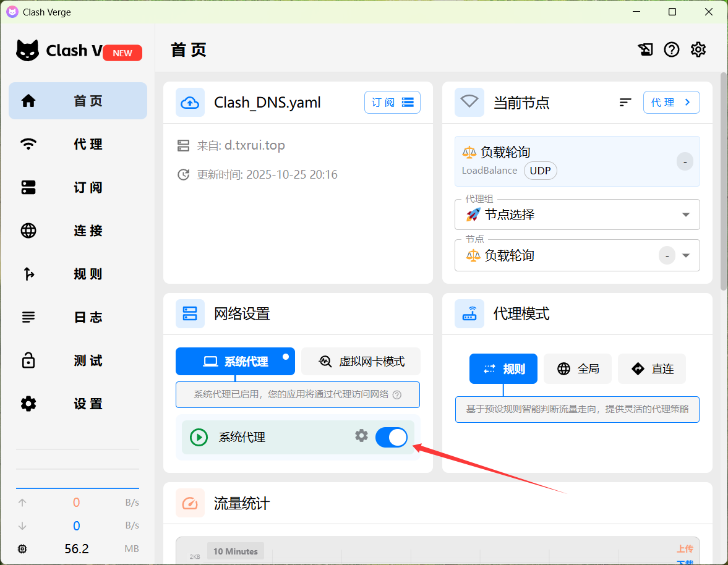The image size is (728, 565).
Task: Click the green play icon beside 系统代理
Action: pos(199,438)
